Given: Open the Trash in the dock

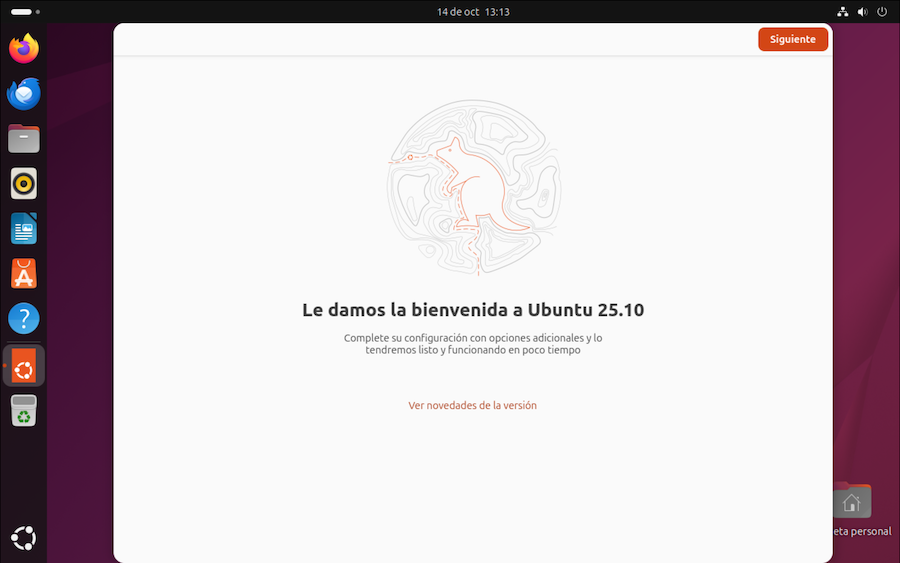Looking at the screenshot, I should 24,411.
